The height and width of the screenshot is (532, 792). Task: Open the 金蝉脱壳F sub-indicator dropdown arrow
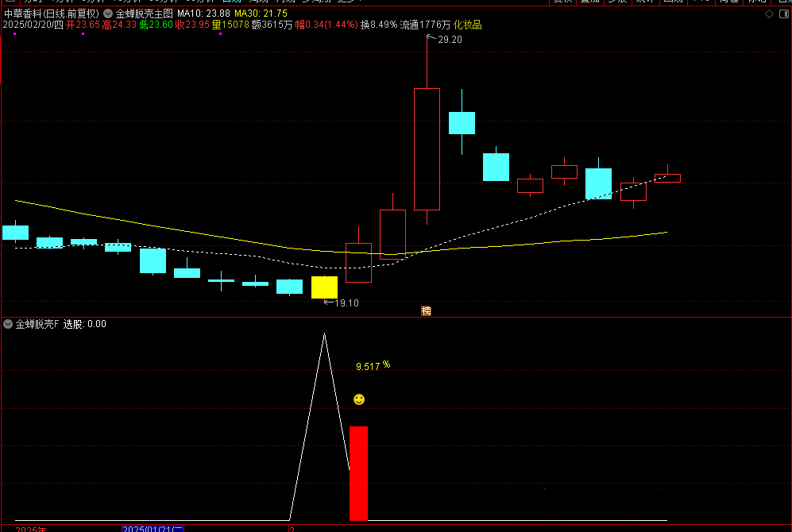[8, 324]
